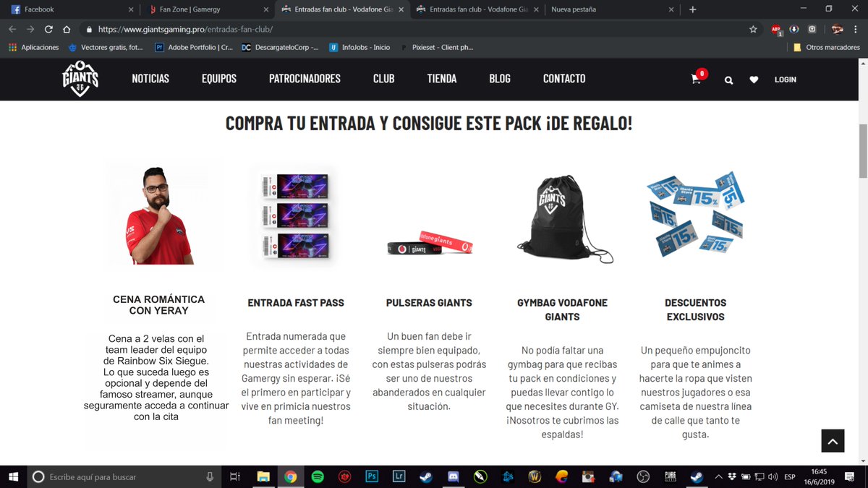This screenshot has height=488, width=868.
Task: Click the PULSERAS GIANTS heading
Action: point(429,303)
